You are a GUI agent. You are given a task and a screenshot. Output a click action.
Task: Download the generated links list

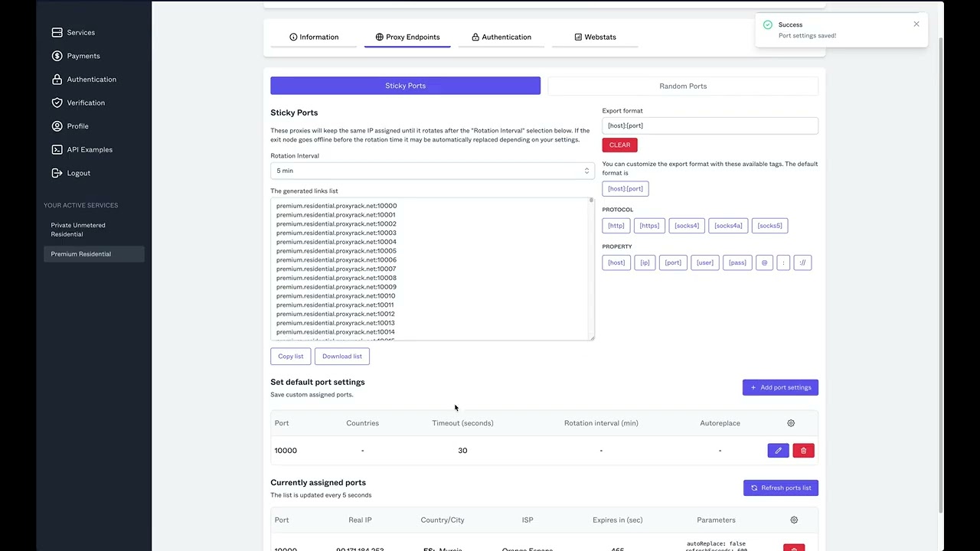click(342, 356)
